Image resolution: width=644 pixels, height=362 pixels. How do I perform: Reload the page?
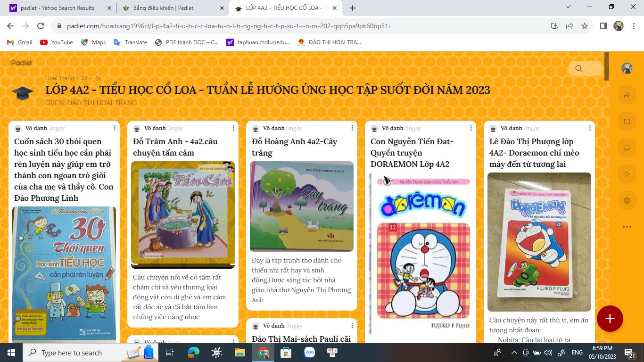41,26
